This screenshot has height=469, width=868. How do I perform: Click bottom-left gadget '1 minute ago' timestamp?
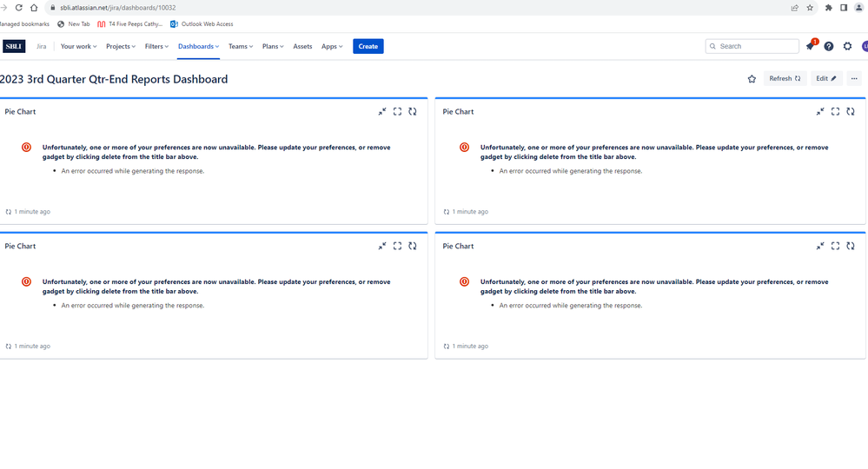point(32,347)
